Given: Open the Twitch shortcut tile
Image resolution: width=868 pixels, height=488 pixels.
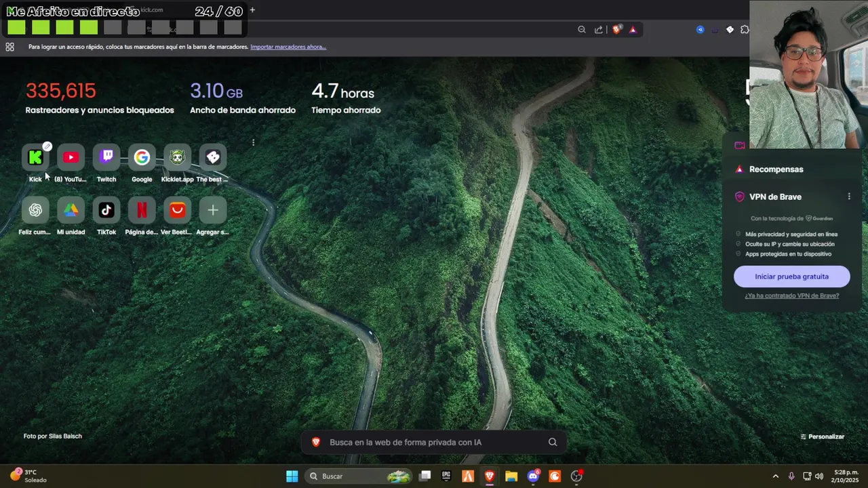Looking at the screenshot, I should tap(106, 157).
